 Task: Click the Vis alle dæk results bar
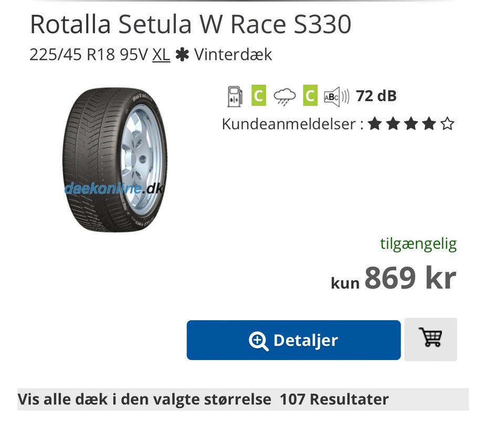pyautogui.click(x=243, y=399)
